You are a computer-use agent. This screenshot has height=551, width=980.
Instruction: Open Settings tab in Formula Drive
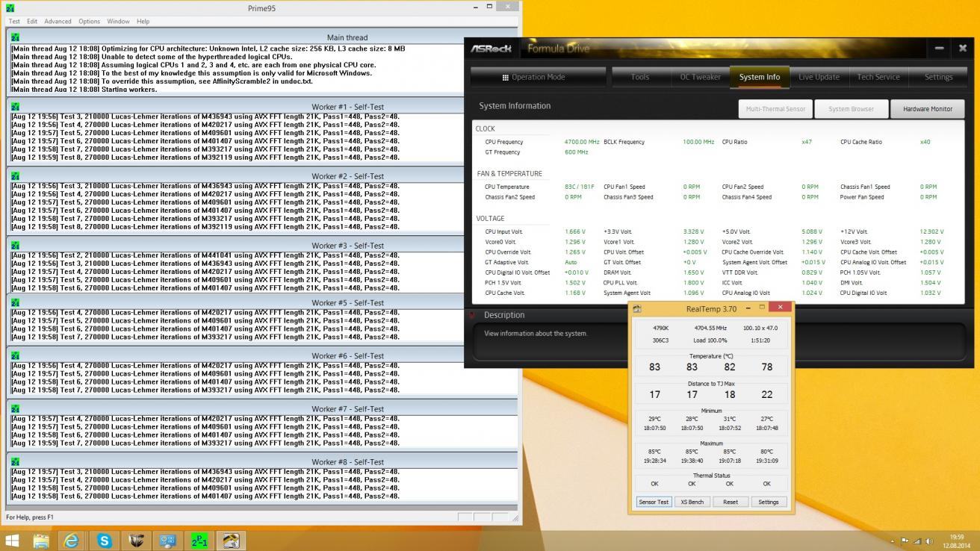click(938, 77)
